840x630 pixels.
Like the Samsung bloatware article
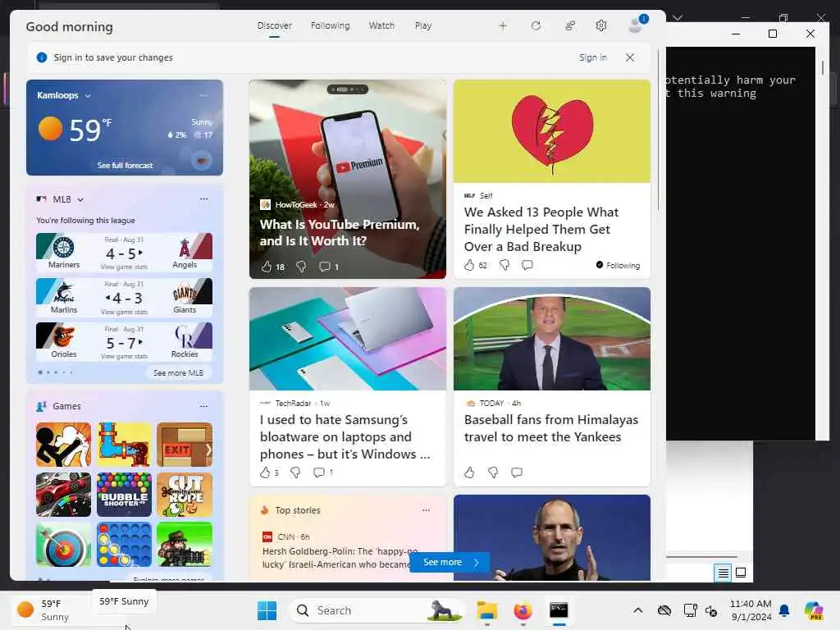[x=265, y=472]
